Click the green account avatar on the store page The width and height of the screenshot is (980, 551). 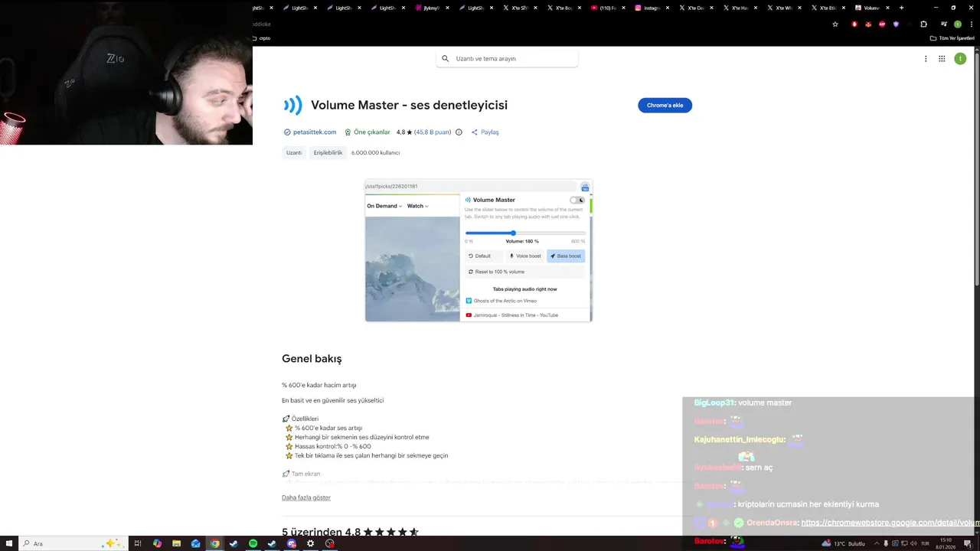click(x=960, y=58)
